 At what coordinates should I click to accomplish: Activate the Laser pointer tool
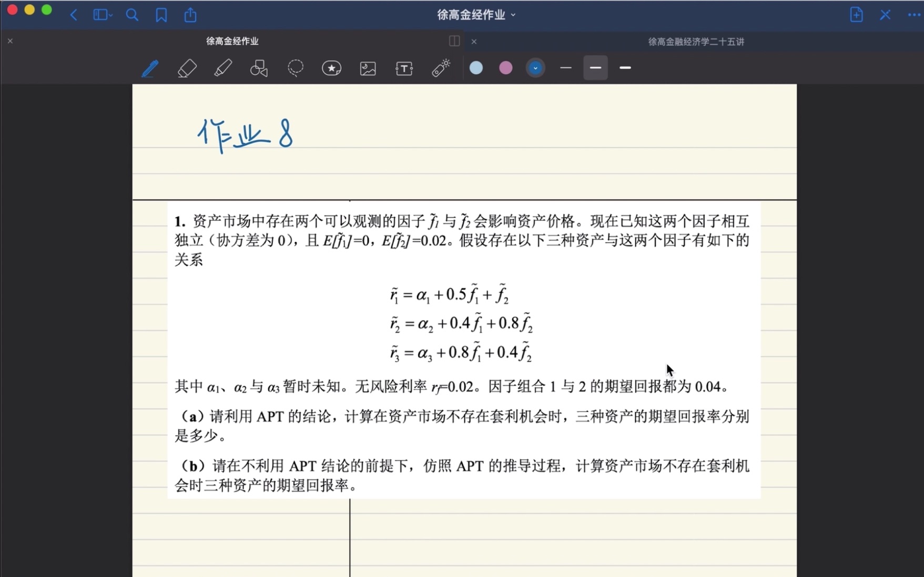click(x=441, y=68)
